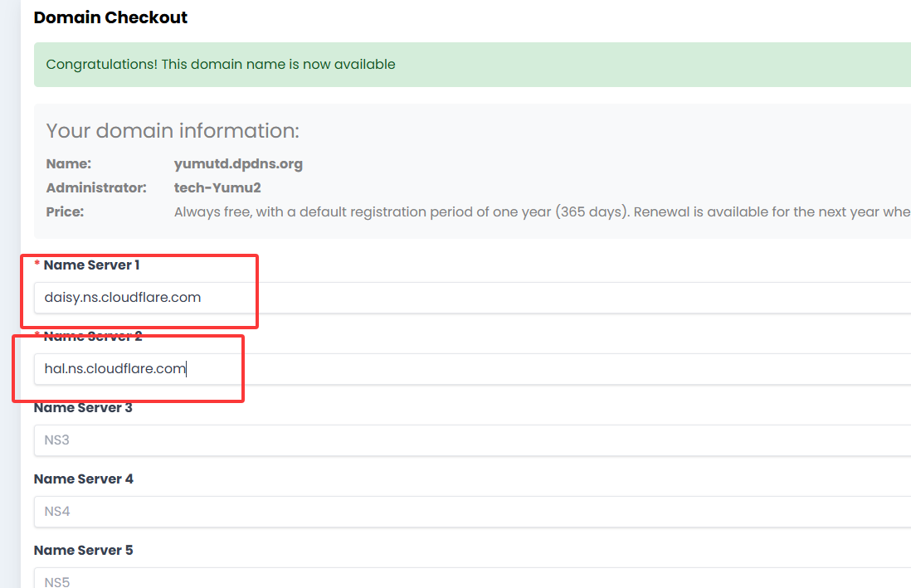
Task: Click the red asterisk beside Name Server 1
Action: 37,266
